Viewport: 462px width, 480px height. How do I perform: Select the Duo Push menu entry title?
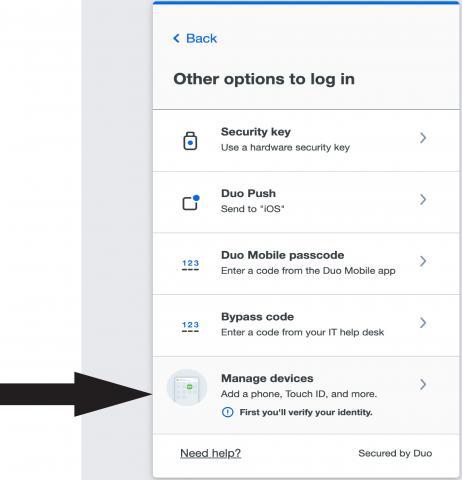[x=248, y=193]
